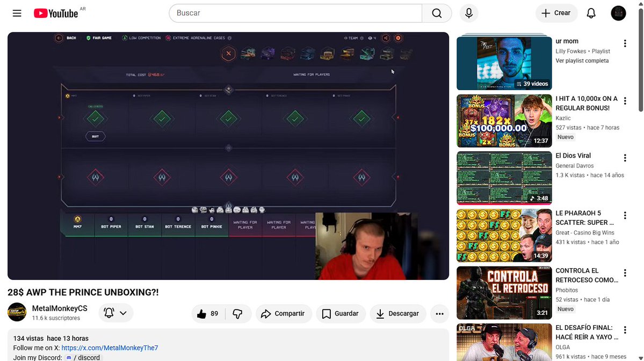Open options menu for 'LE PHARAOH 5' video
The image size is (644, 361).
coord(625,216)
